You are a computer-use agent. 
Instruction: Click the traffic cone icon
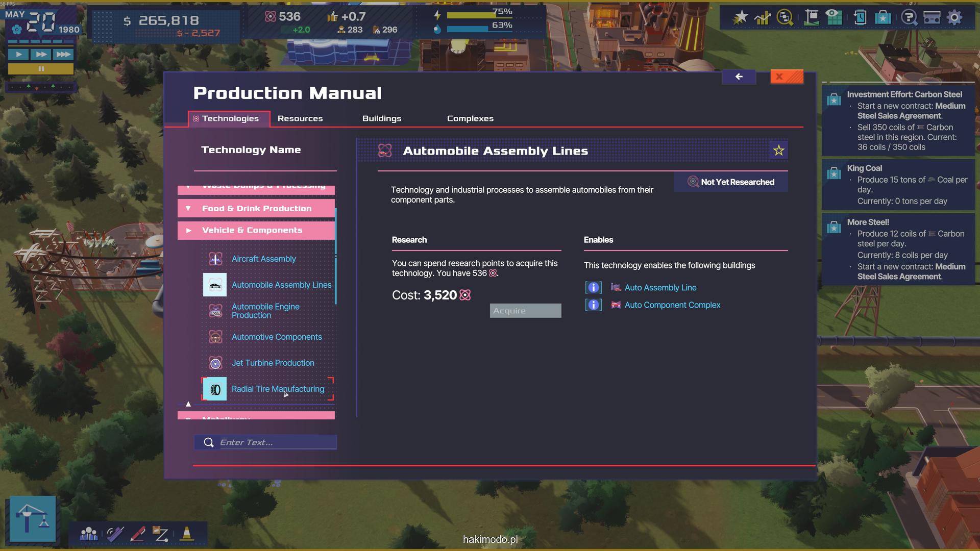[x=187, y=534]
